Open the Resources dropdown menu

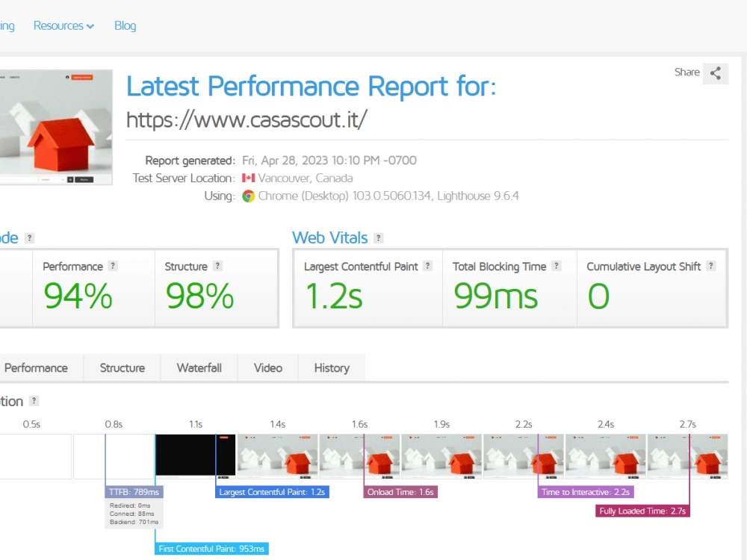pyautogui.click(x=63, y=25)
